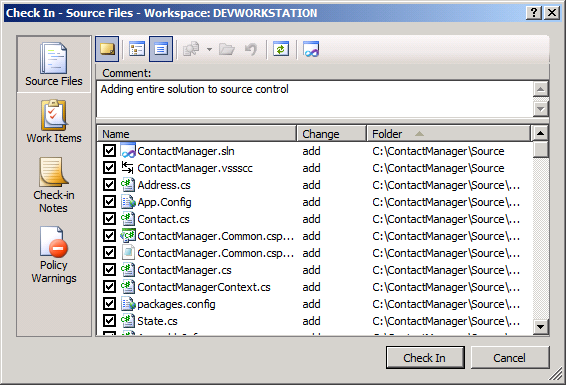
Task: Click the ContactManager.vssscc file icon
Action: (128, 168)
